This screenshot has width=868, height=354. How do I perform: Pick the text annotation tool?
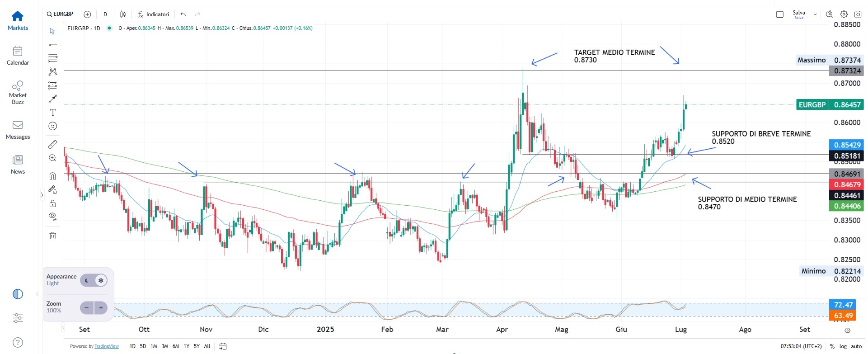53,113
